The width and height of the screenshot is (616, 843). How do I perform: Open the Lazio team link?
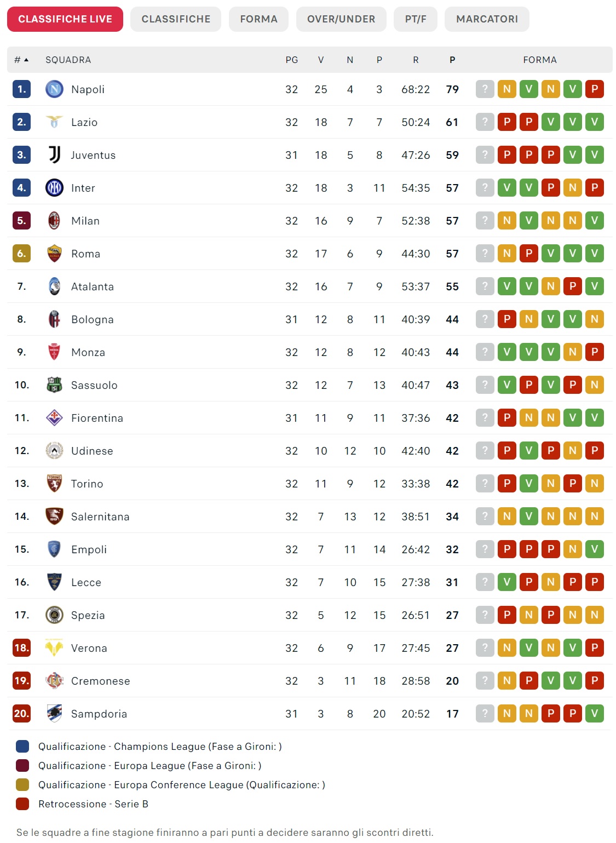[x=84, y=122]
